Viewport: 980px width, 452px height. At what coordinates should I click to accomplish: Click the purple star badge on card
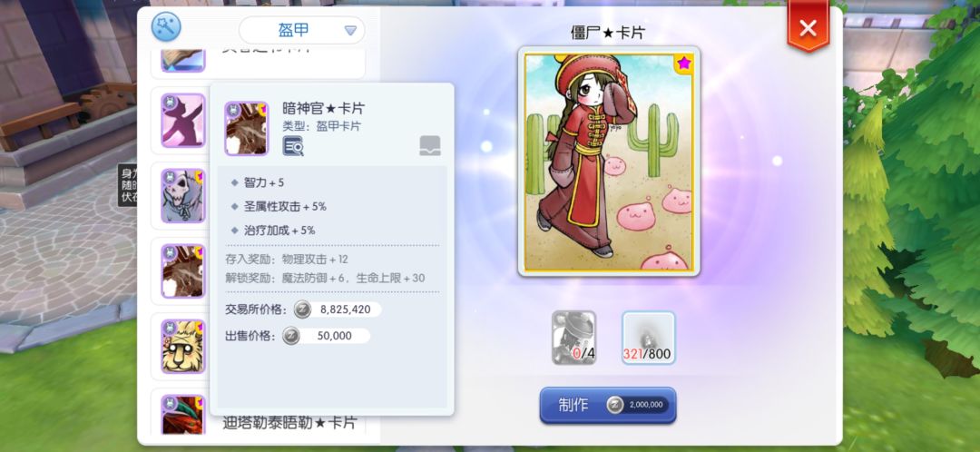(x=682, y=64)
